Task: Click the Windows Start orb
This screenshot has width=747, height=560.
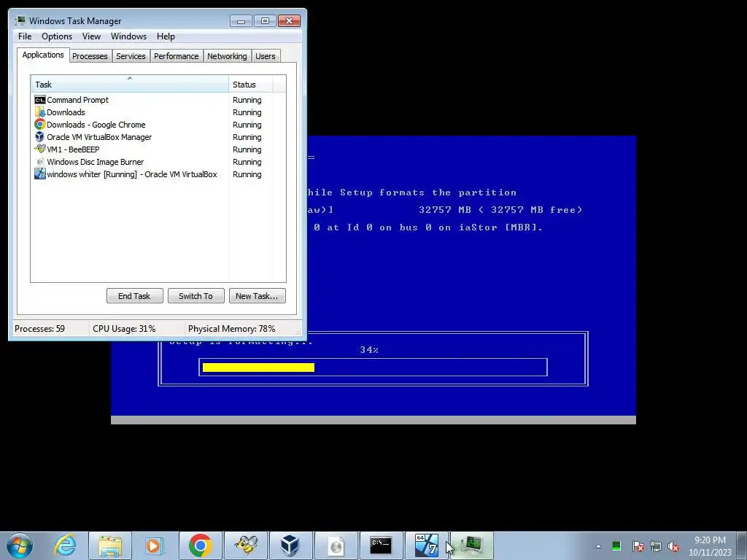Action: tap(20, 545)
